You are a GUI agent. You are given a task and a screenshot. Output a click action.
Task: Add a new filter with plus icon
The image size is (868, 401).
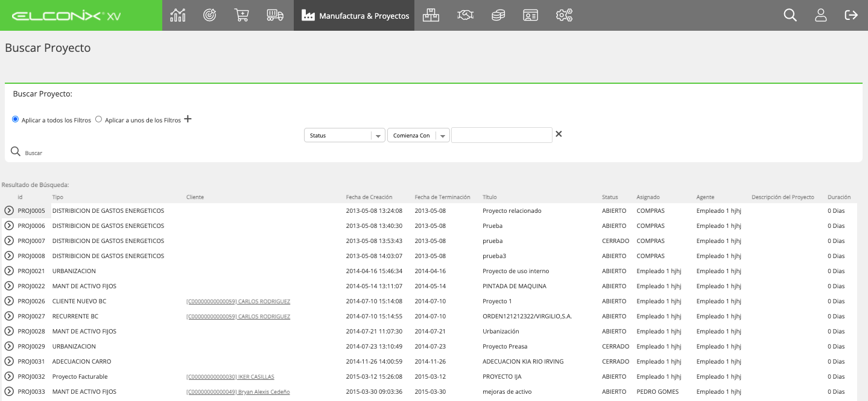pyautogui.click(x=188, y=119)
